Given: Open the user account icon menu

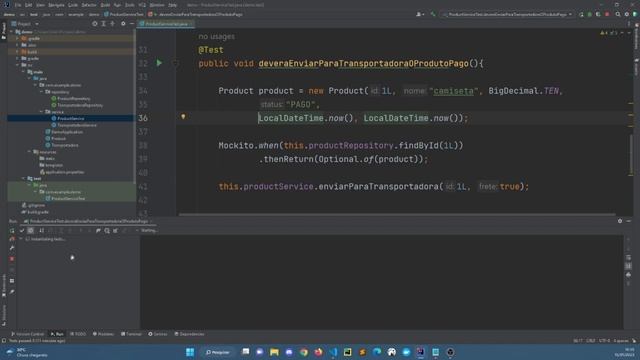Looking at the screenshot, I should pos(419,14).
